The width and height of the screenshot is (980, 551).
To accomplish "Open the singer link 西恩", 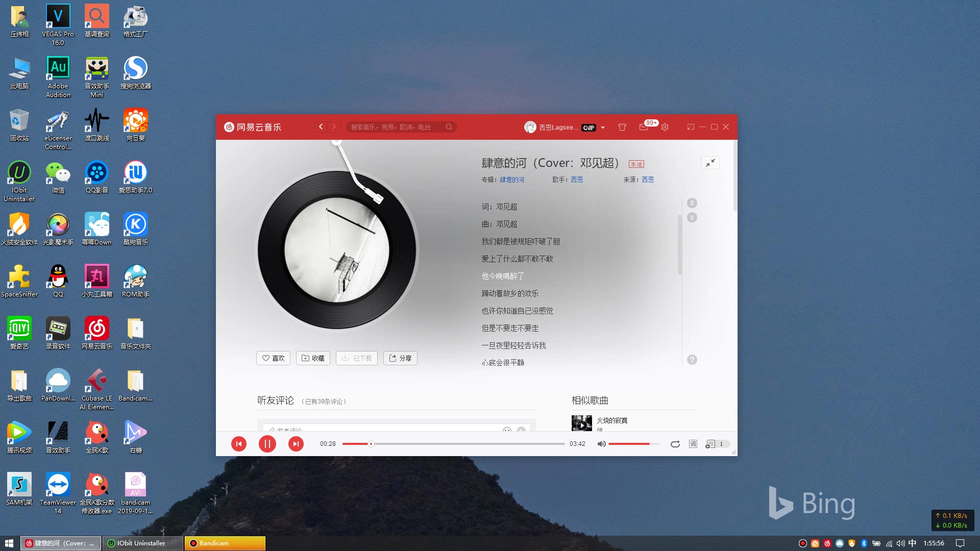I will [577, 180].
